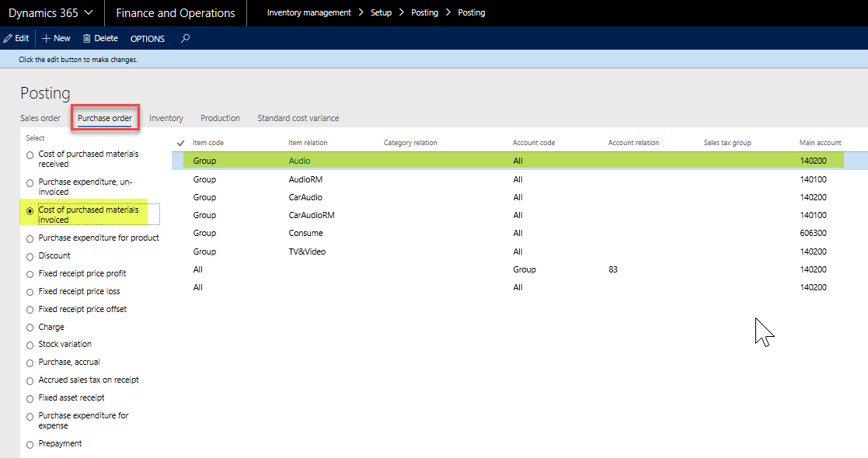The width and height of the screenshot is (868, 458).
Task: Click the search magnifier icon
Action: (185, 38)
